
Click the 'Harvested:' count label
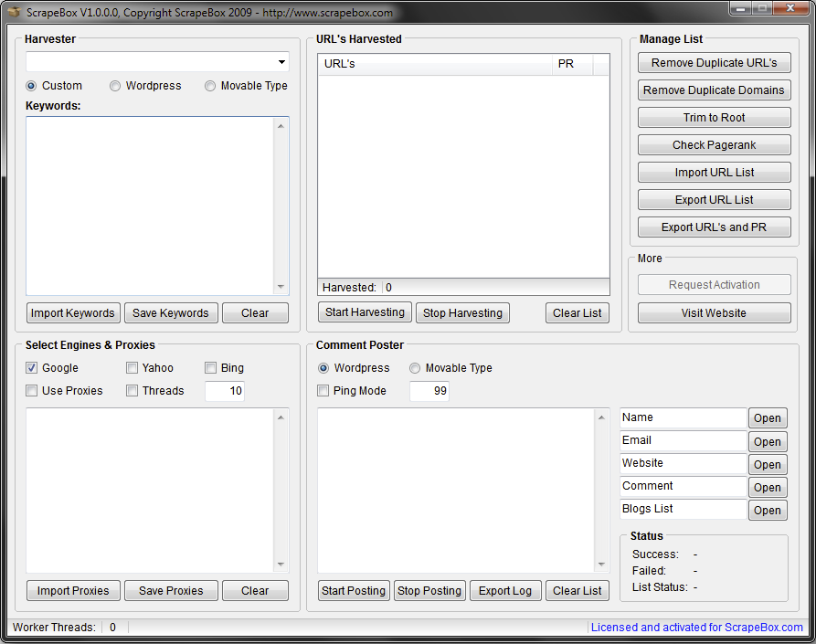[349, 288]
